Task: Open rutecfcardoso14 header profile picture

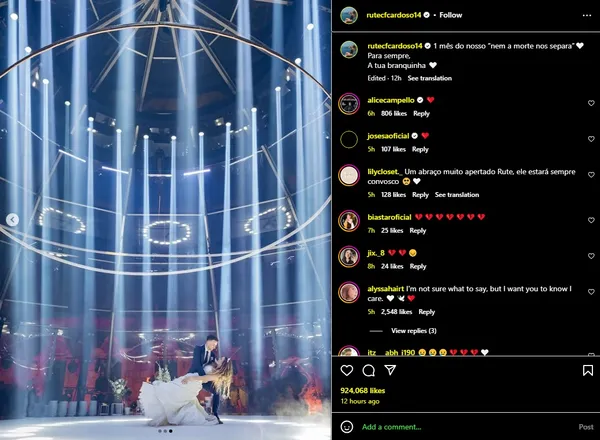Action: tap(349, 15)
